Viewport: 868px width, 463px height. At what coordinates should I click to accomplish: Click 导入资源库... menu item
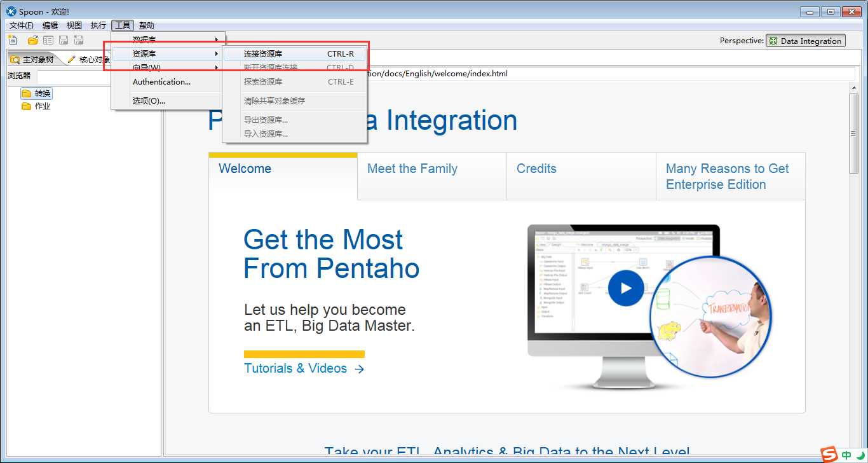[x=295, y=134]
